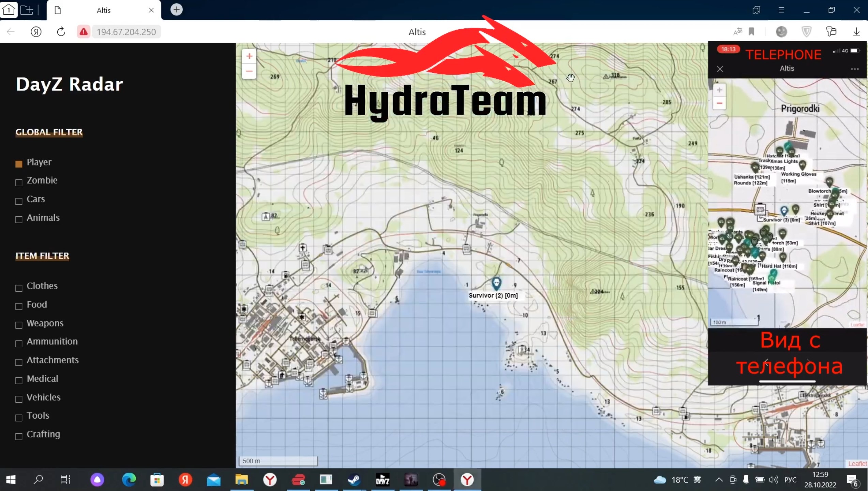The height and width of the screenshot is (491, 868).
Task: Open browser hamburger menu
Action: [x=781, y=10]
